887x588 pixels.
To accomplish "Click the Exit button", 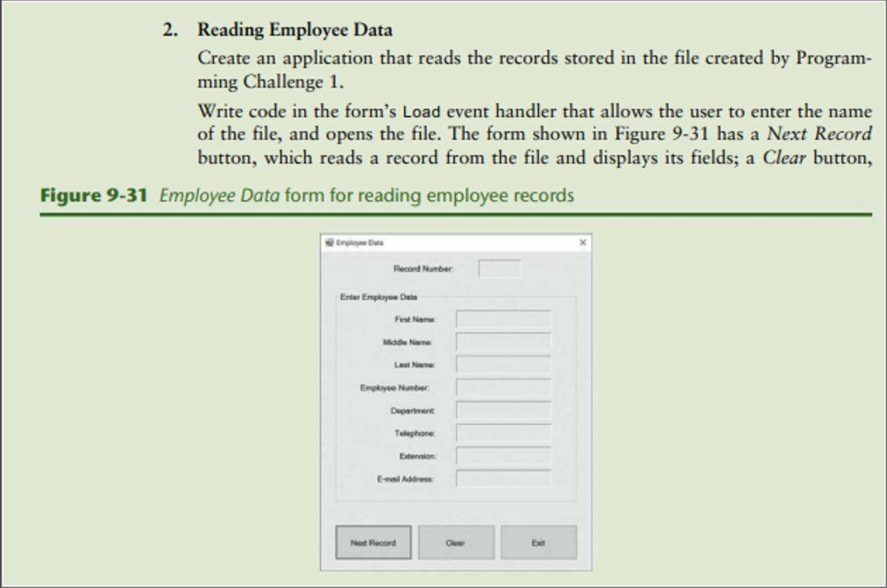I will [x=539, y=542].
